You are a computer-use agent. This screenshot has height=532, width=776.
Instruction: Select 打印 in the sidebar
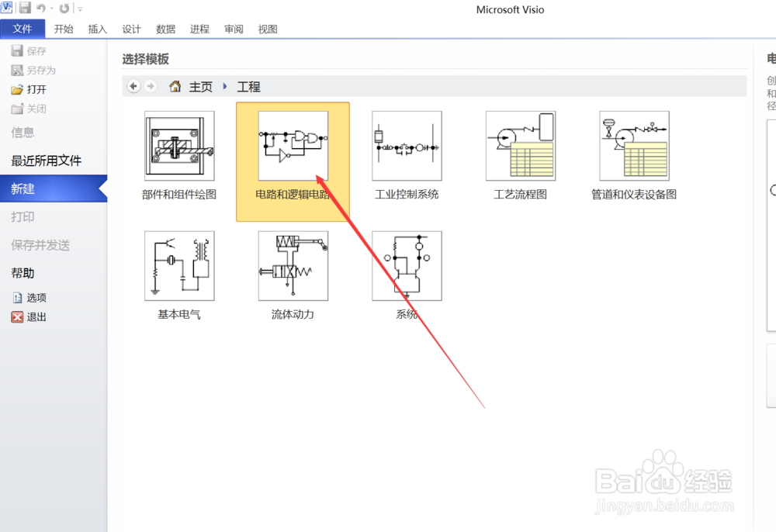(x=23, y=216)
